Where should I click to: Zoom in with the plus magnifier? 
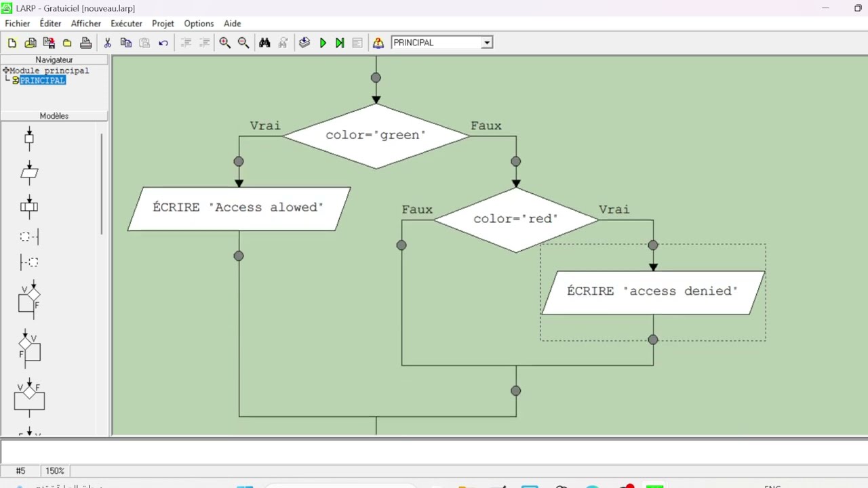tap(225, 43)
